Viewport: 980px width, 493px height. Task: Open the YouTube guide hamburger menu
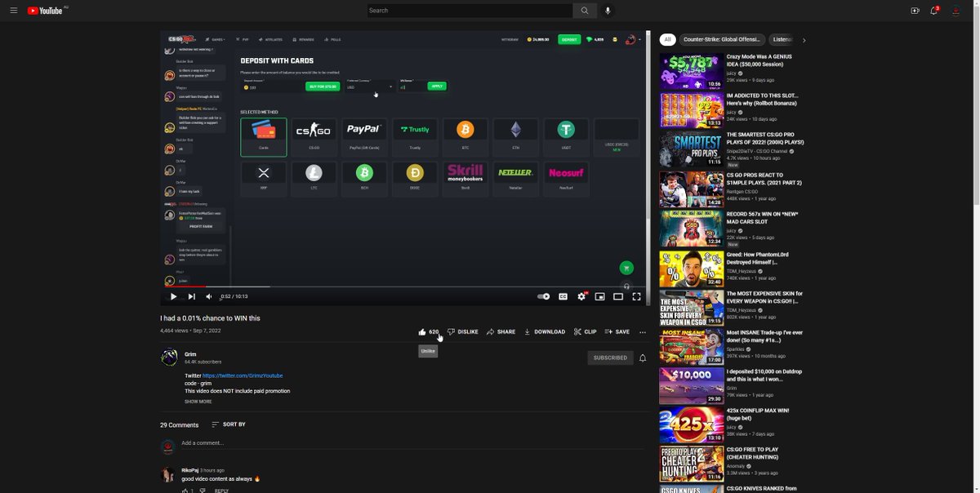click(16, 11)
